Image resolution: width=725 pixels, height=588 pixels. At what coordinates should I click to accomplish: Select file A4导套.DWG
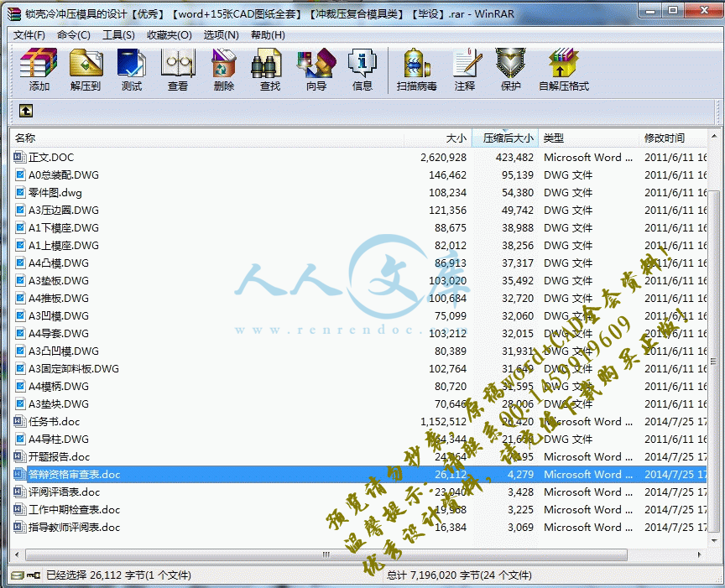[x=59, y=333]
